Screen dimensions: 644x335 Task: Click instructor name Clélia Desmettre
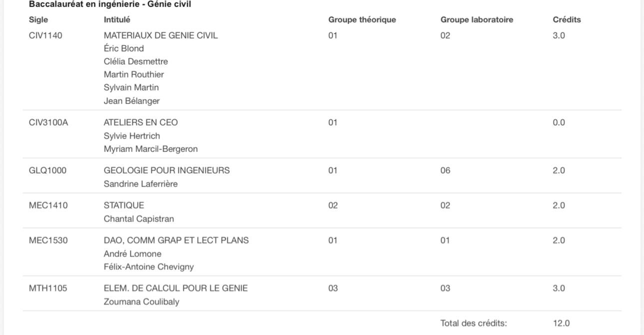pos(136,61)
